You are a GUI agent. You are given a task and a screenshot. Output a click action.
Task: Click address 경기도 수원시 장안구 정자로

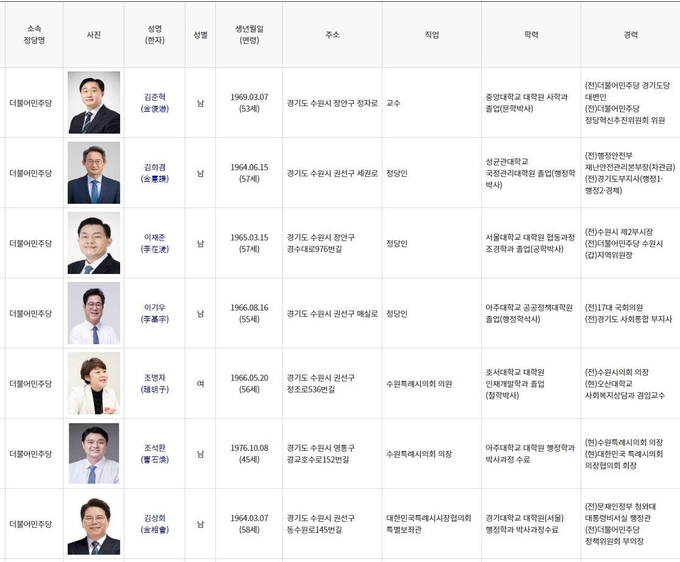pyautogui.click(x=332, y=103)
